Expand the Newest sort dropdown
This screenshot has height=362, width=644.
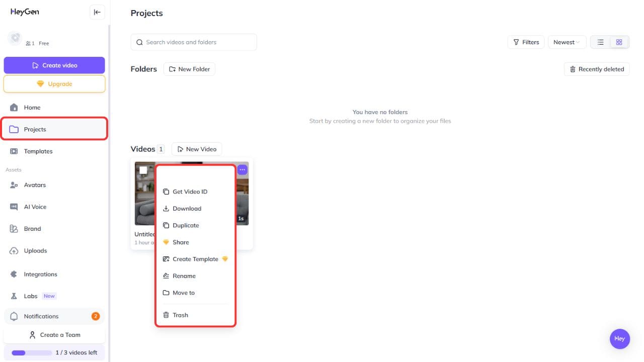(567, 42)
